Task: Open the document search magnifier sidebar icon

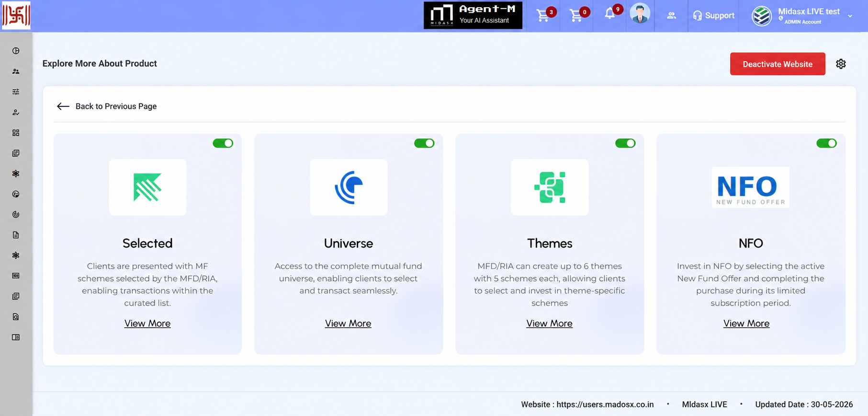Action: pyautogui.click(x=16, y=317)
